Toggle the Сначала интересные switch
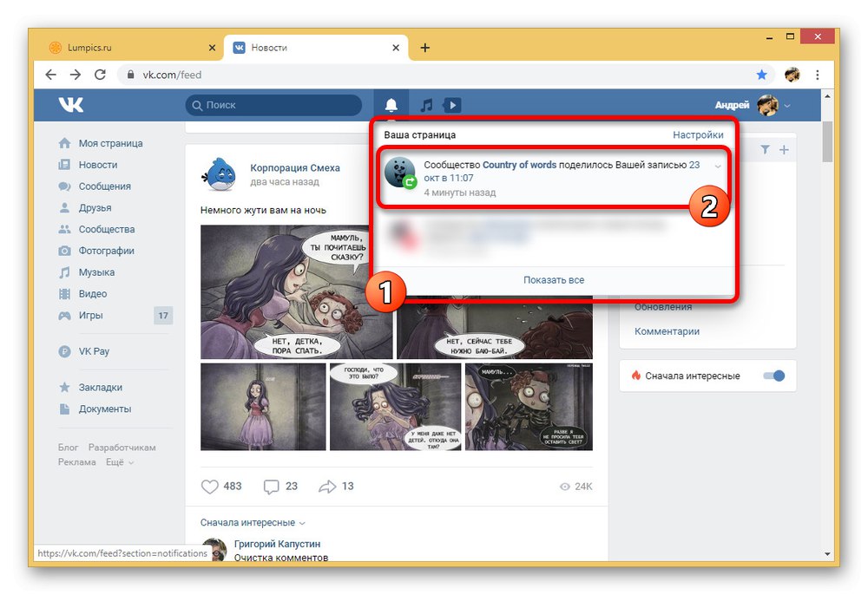868x595 pixels. [x=774, y=376]
